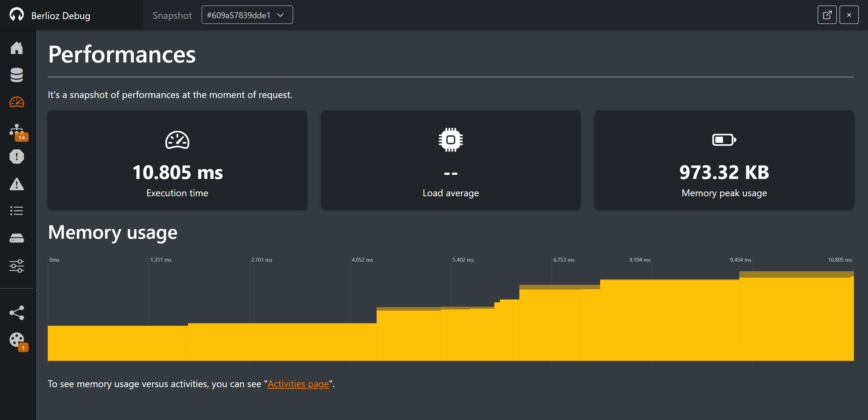
Task: Follow the Activities page link
Action: coord(298,384)
